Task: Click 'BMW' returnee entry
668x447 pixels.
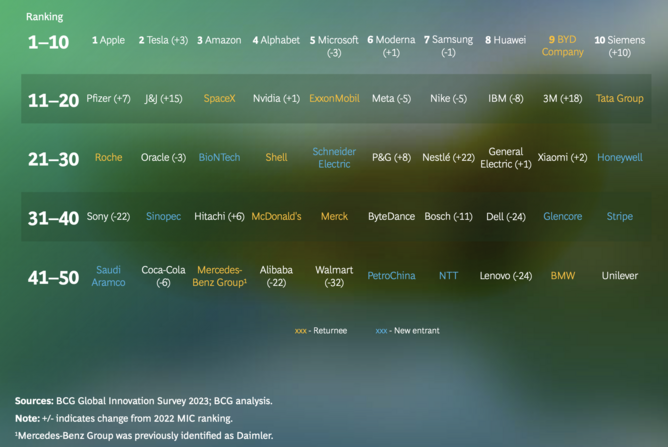Action: (562, 276)
